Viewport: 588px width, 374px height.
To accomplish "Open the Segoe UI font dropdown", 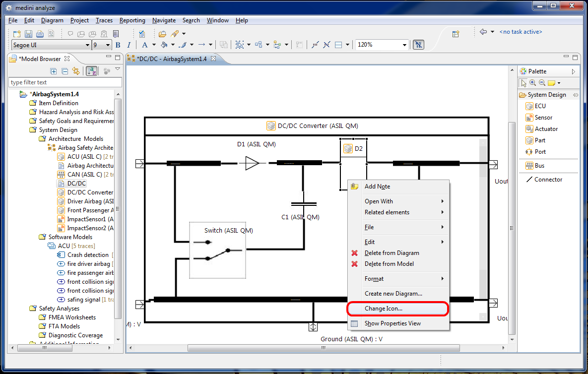I will pyautogui.click(x=88, y=45).
